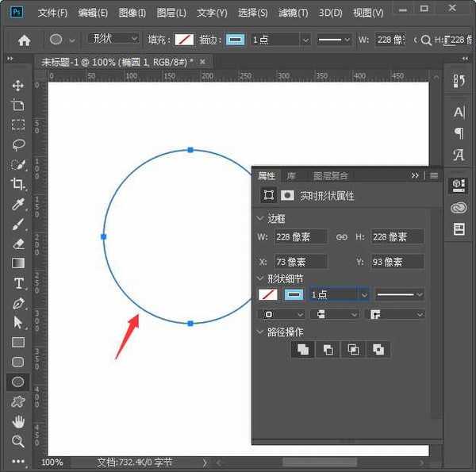The image size is (476, 472).
Task: Select the Hand tool
Action: point(17,420)
